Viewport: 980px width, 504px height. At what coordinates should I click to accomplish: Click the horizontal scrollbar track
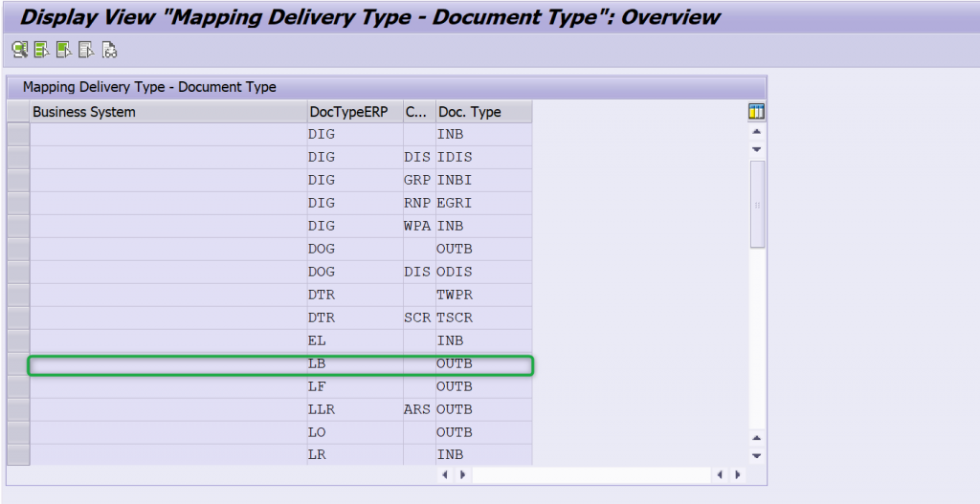click(x=591, y=474)
